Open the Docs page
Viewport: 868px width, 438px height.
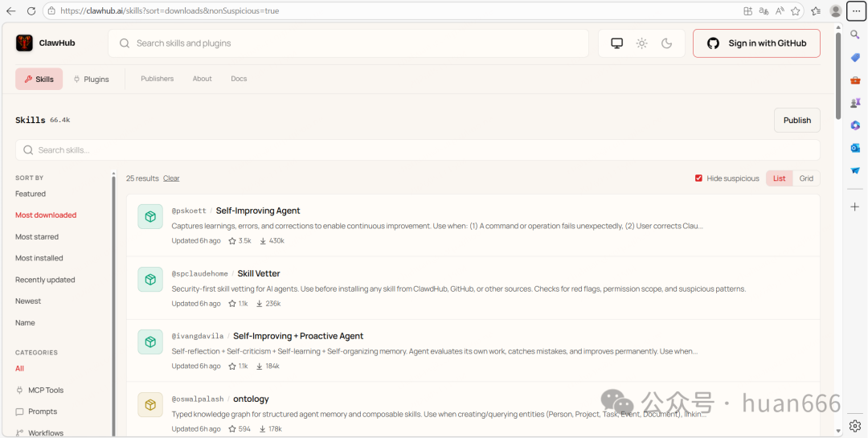239,79
